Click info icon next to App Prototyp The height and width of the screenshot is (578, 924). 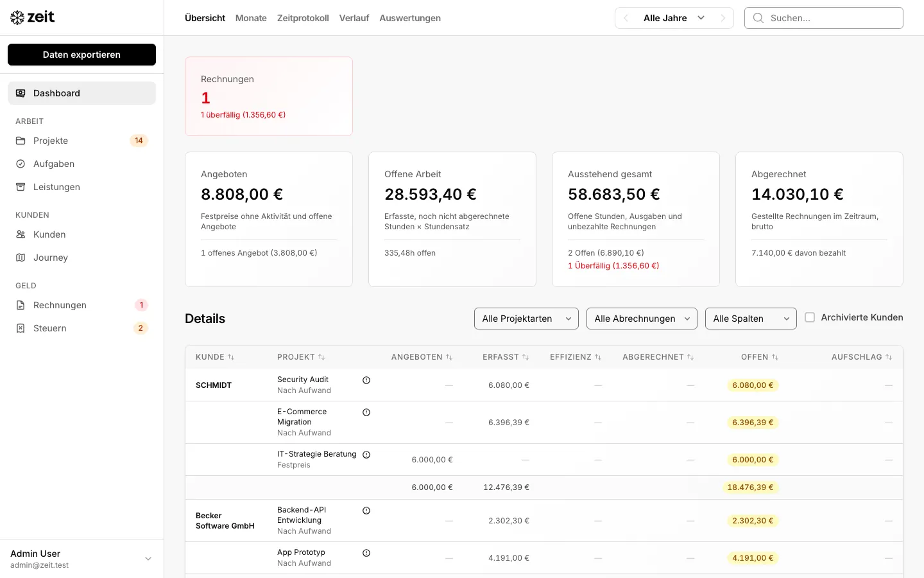tap(366, 553)
